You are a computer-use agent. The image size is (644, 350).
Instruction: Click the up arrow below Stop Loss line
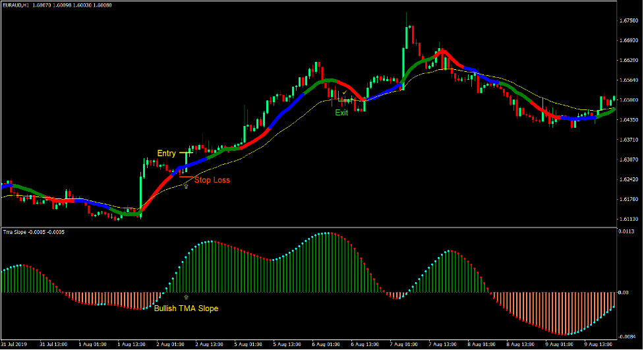[186, 187]
